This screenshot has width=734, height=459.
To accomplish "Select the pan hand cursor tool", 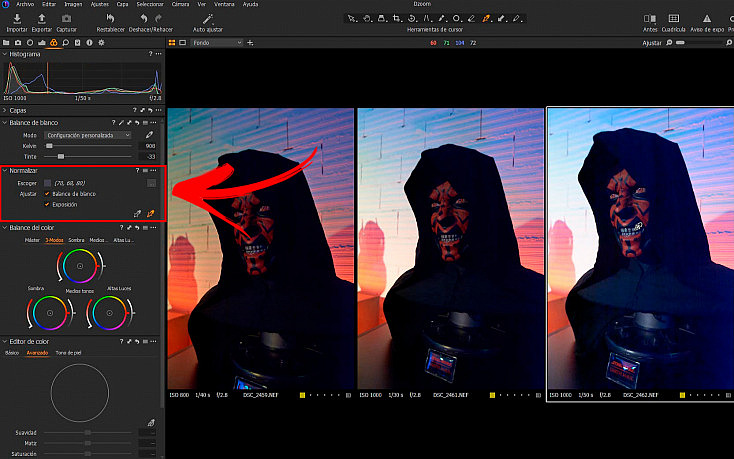I will pos(367,19).
